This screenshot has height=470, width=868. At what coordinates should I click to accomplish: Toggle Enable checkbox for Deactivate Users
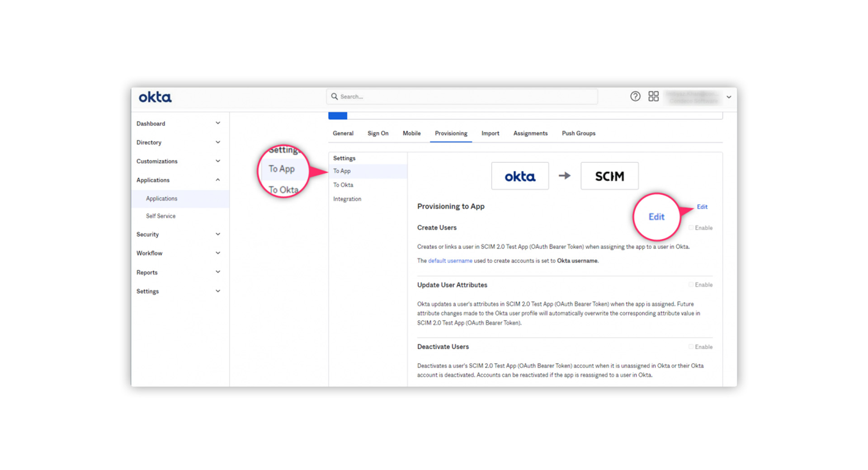(691, 347)
